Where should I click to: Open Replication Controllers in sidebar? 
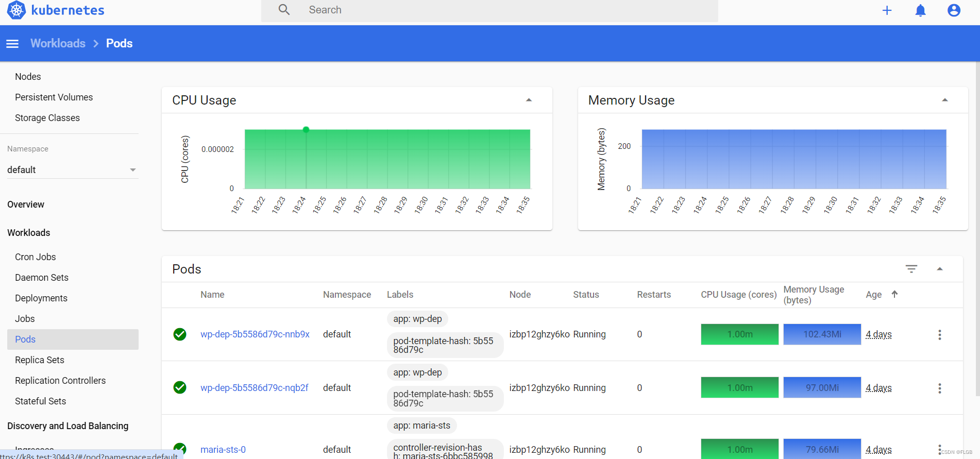[x=60, y=381]
